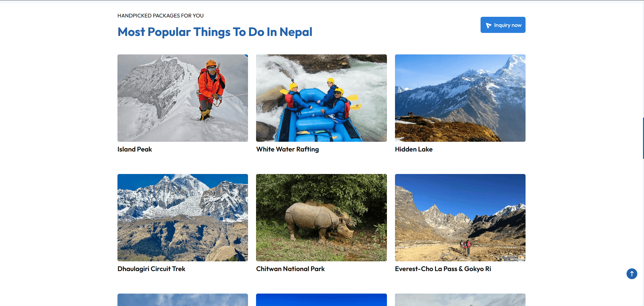Open the Hidden Lake title link
The image size is (644, 306).
(413, 149)
